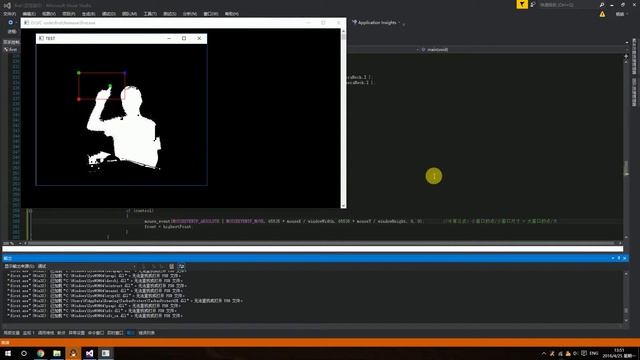Switch to the Command Window (命令窗口) tab
The width and height of the screenshot is (640, 360).
(x=96, y=333)
